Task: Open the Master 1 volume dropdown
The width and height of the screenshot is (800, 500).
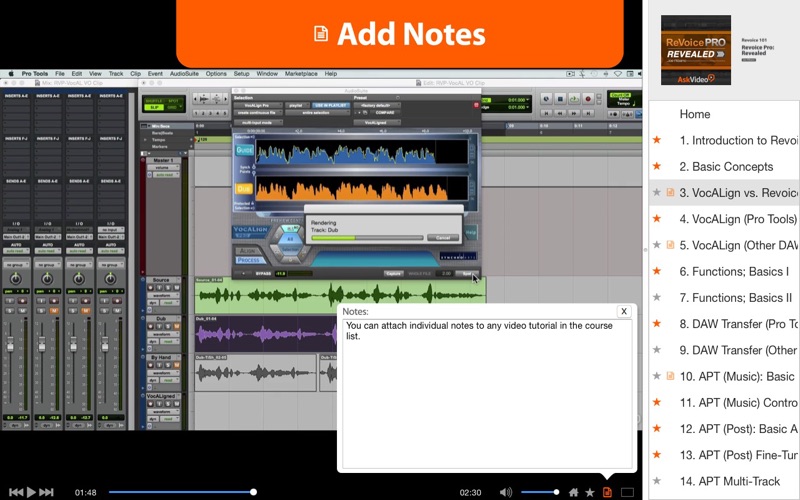Action: click(x=163, y=167)
